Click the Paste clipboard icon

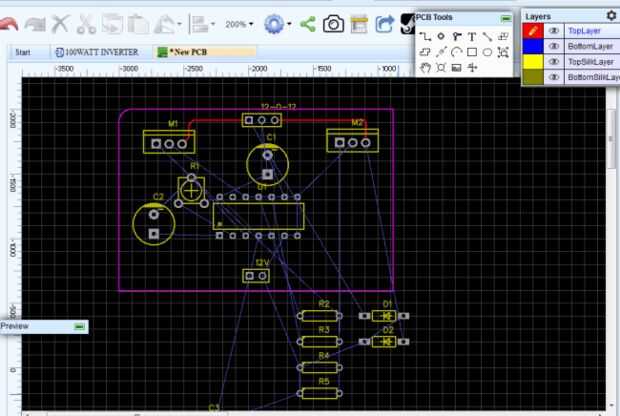(138, 24)
